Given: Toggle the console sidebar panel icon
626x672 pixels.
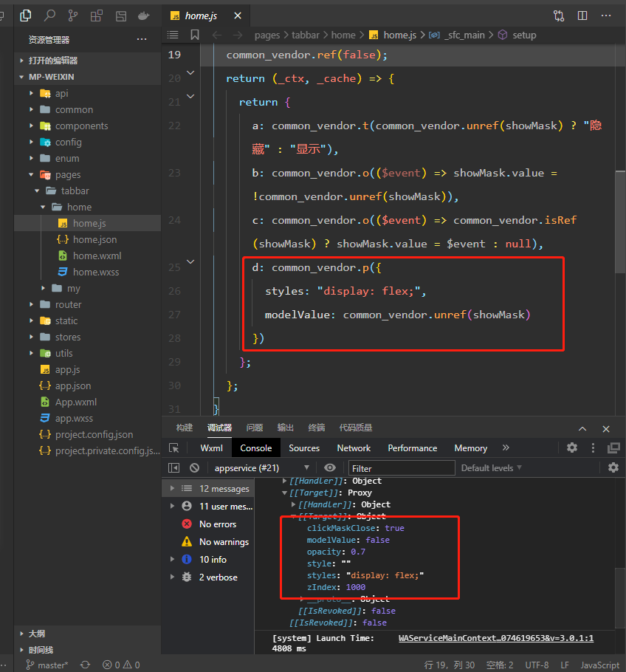Looking at the screenshot, I should coord(174,467).
